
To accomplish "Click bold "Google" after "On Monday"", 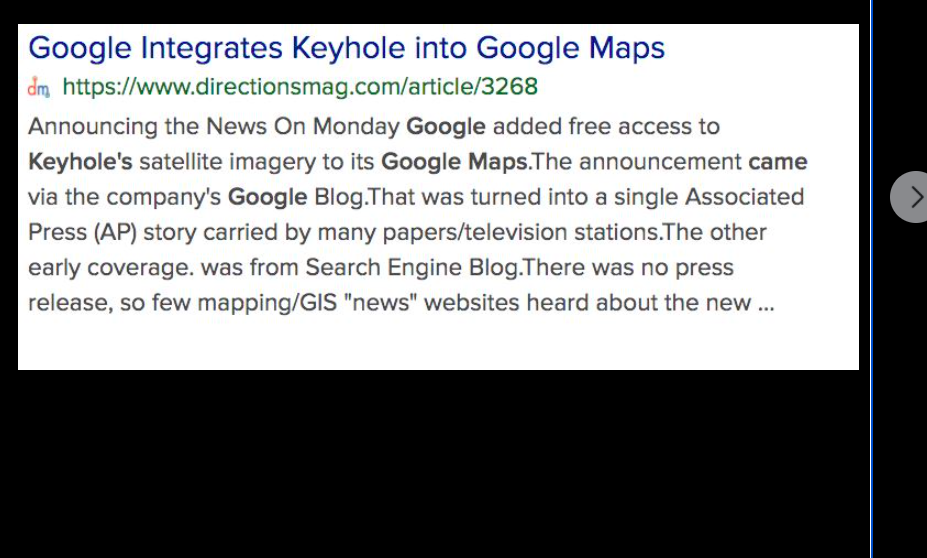I will (446, 126).
